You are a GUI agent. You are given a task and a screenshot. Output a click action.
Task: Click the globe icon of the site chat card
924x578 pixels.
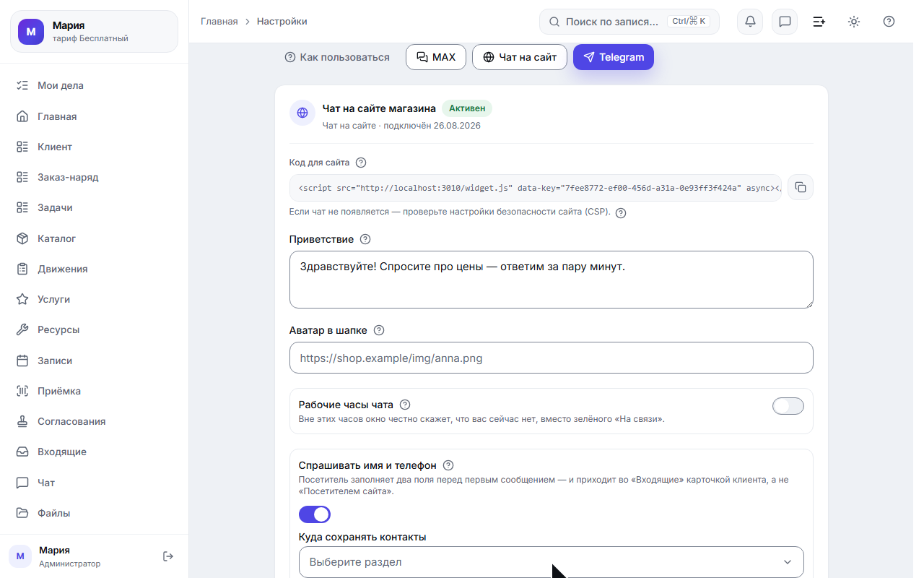[302, 113]
